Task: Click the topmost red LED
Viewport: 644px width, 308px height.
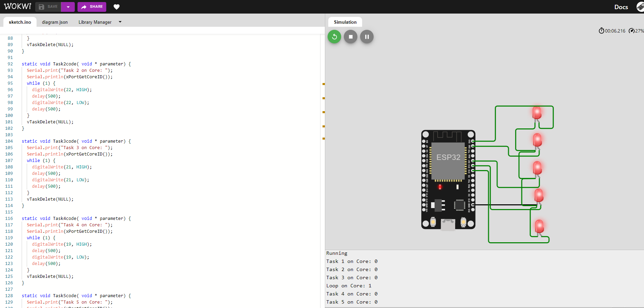Action: [x=537, y=112]
